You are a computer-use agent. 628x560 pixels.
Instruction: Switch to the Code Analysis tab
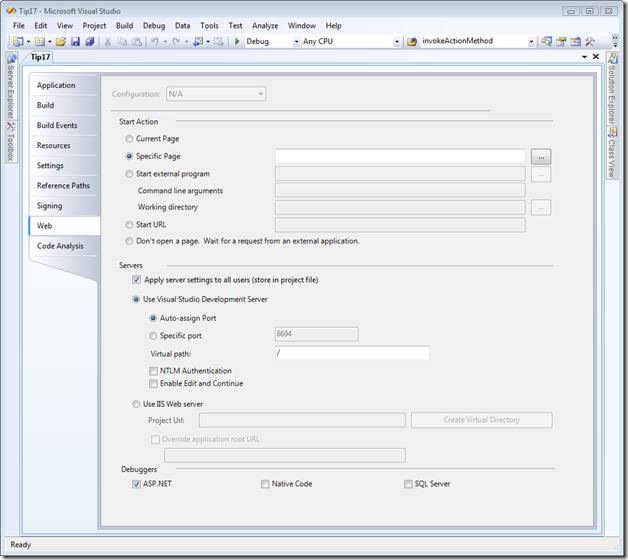(x=64, y=246)
